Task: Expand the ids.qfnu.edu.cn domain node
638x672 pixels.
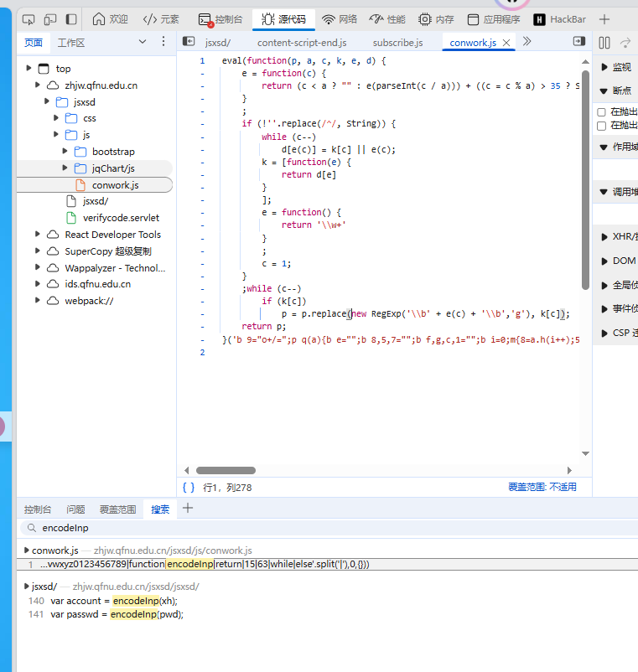Action: [39, 284]
